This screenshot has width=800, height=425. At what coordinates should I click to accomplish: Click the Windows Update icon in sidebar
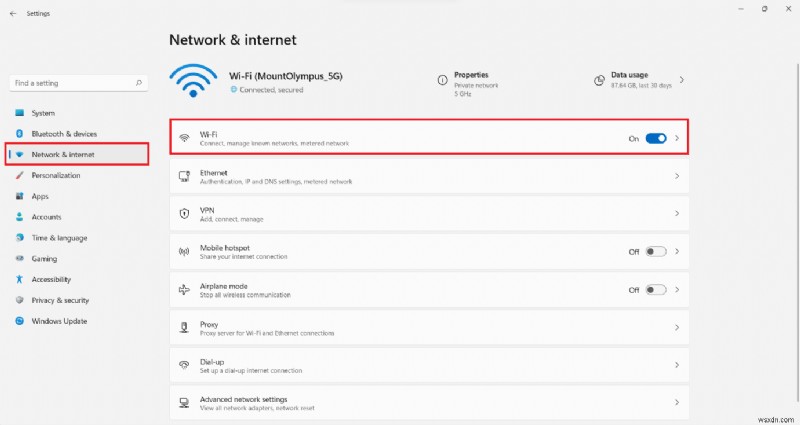[19, 321]
